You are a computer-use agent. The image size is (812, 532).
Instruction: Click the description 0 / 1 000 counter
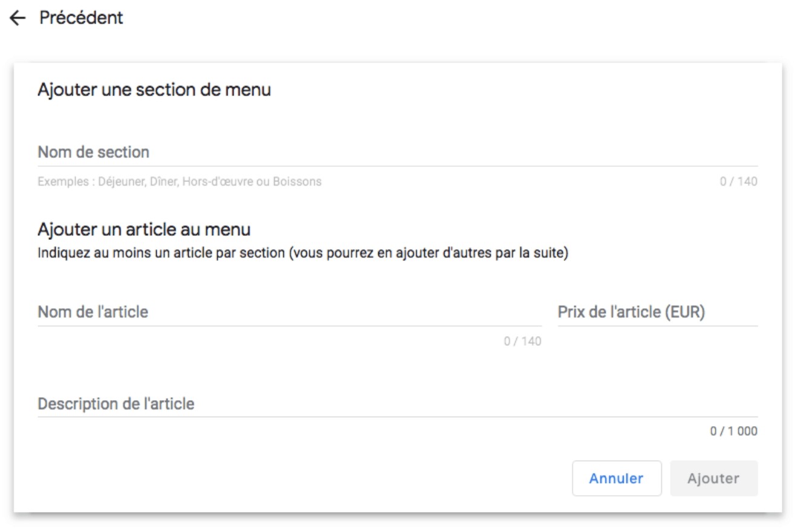pyautogui.click(x=734, y=432)
